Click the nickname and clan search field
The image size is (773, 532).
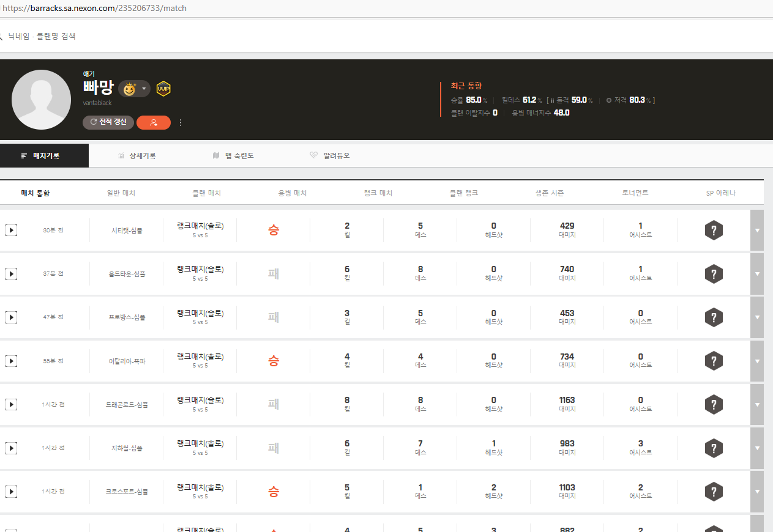point(43,37)
